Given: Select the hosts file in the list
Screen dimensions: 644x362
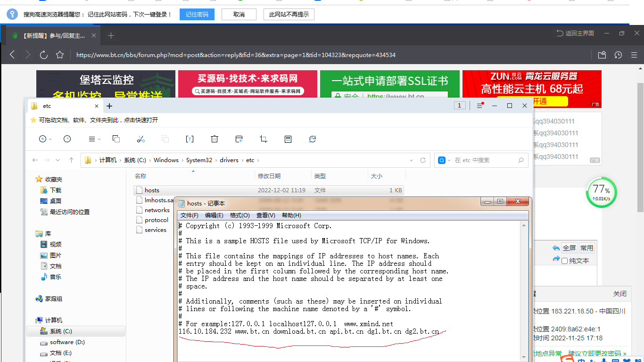Looking at the screenshot, I should [x=268, y=190].
